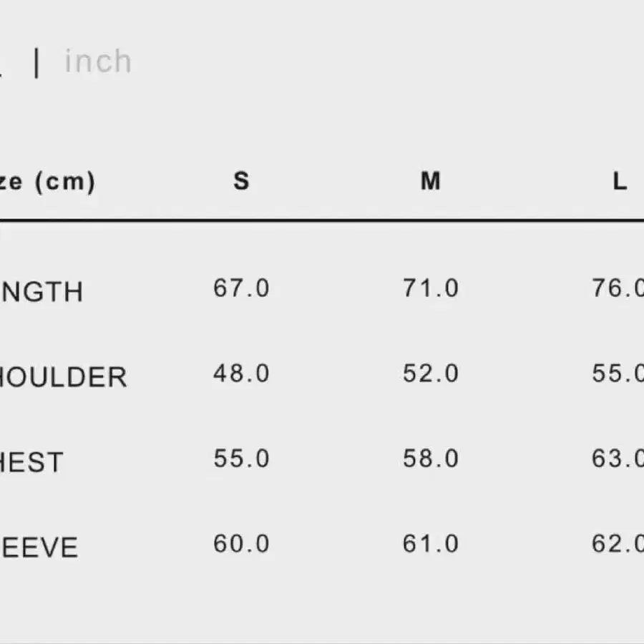Click the SLEEVE row label
This screenshot has width=644, height=644.
[39, 548]
